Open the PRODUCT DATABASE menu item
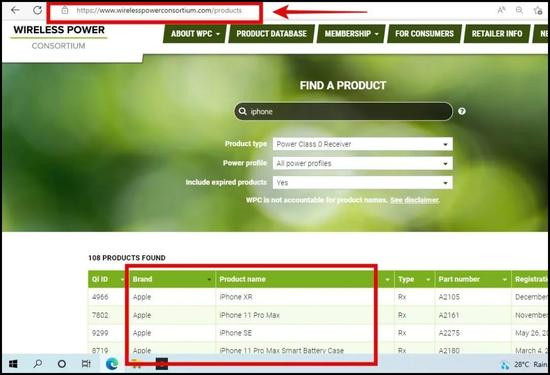 point(271,34)
